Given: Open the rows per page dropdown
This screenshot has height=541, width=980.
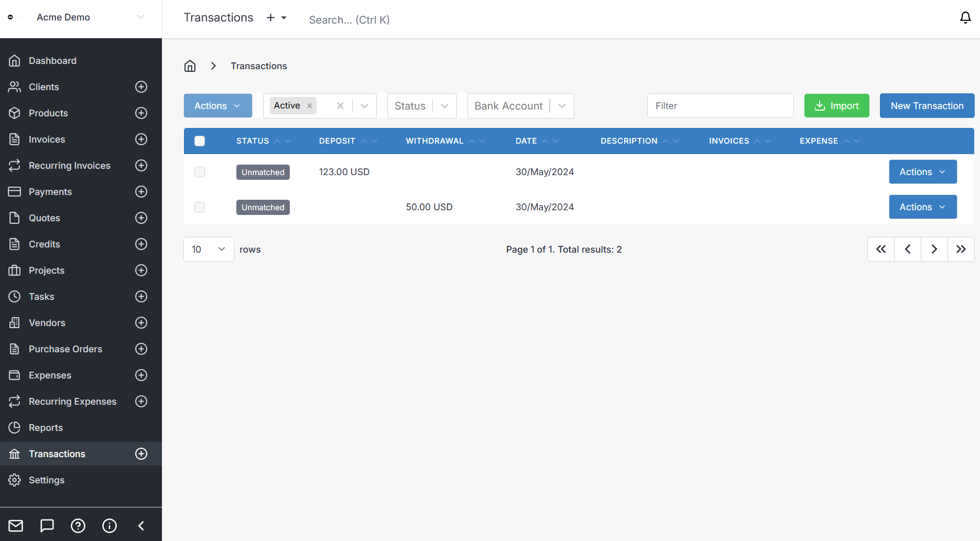Looking at the screenshot, I should 208,250.
